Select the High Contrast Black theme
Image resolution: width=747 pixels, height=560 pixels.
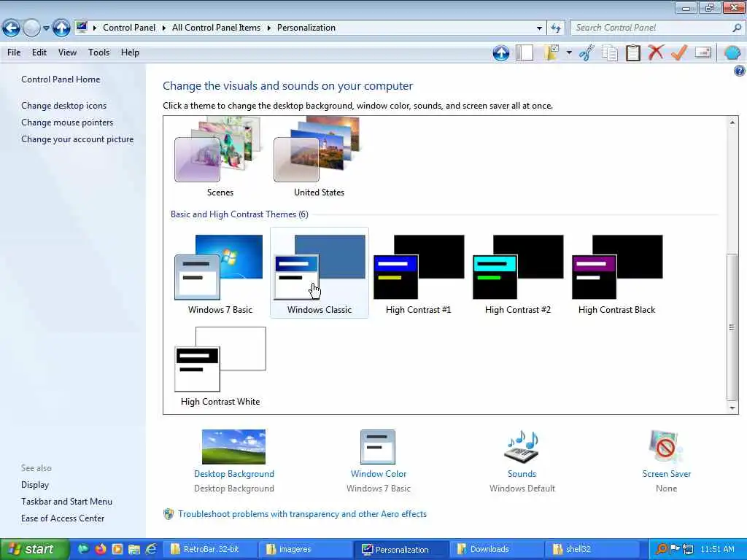pos(617,273)
